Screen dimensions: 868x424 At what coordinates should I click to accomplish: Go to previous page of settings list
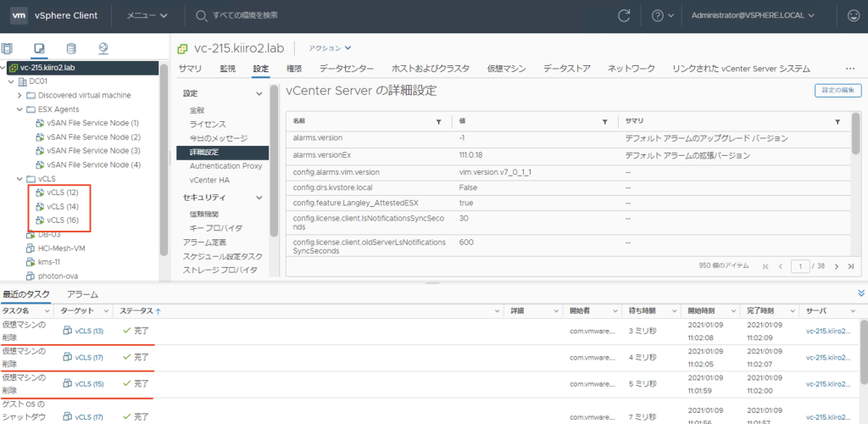pyautogui.click(x=781, y=266)
